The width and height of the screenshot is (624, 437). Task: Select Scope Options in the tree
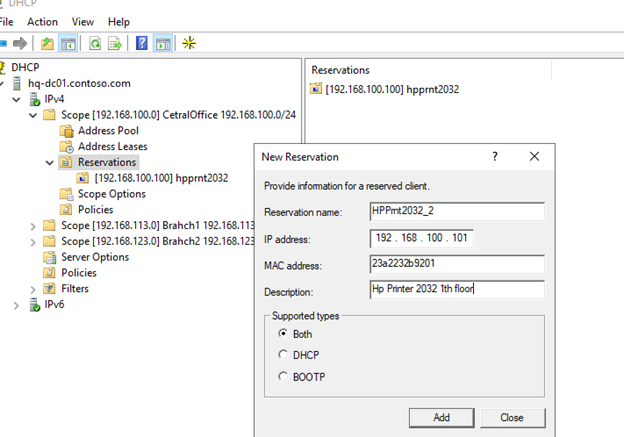[x=112, y=194]
